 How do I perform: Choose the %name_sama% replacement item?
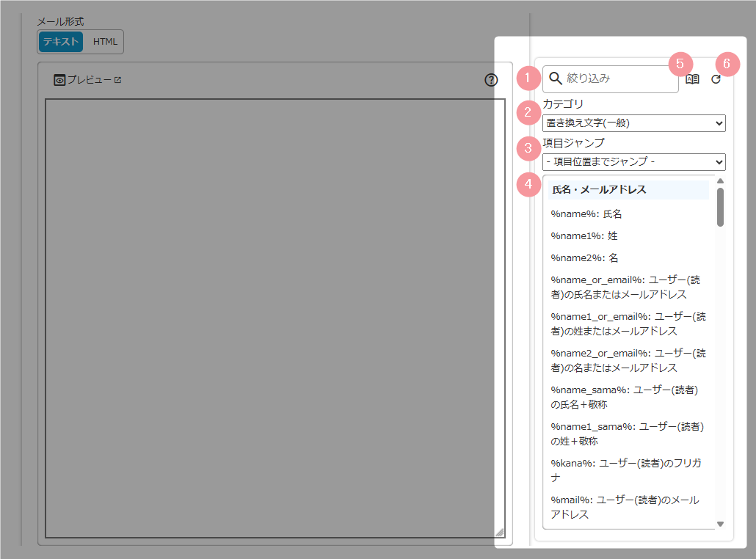pos(624,397)
